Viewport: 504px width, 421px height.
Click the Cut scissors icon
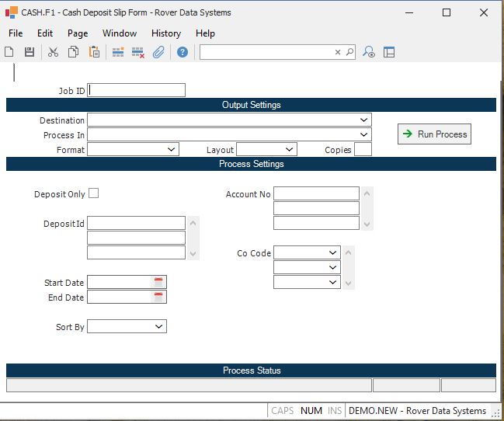coord(53,52)
